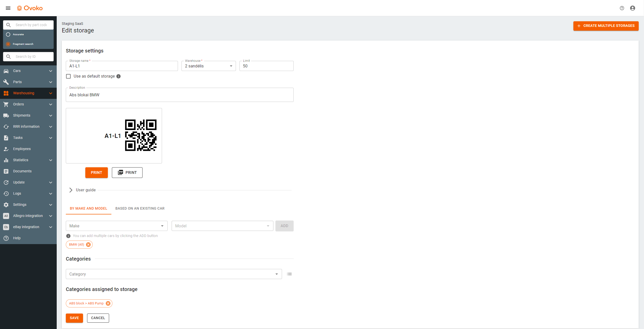The image size is (644, 329).
Task: Remove the BMW (All) chip
Action: tap(88, 245)
